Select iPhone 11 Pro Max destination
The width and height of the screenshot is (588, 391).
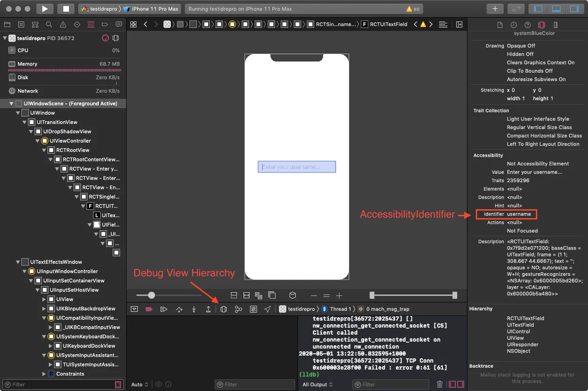(153, 9)
